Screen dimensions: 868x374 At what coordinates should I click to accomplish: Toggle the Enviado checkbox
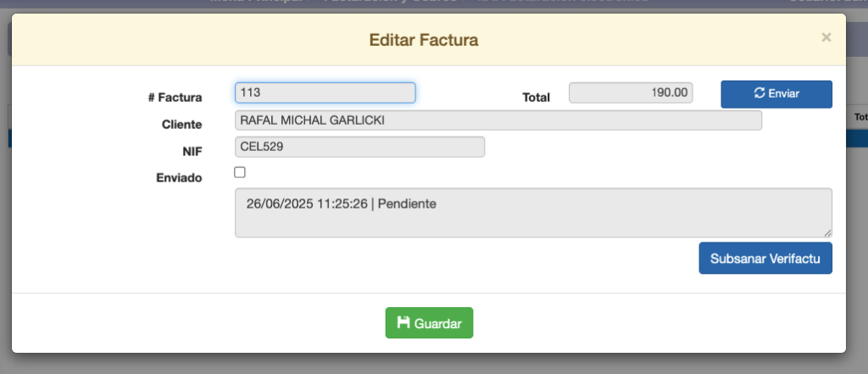(x=240, y=172)
